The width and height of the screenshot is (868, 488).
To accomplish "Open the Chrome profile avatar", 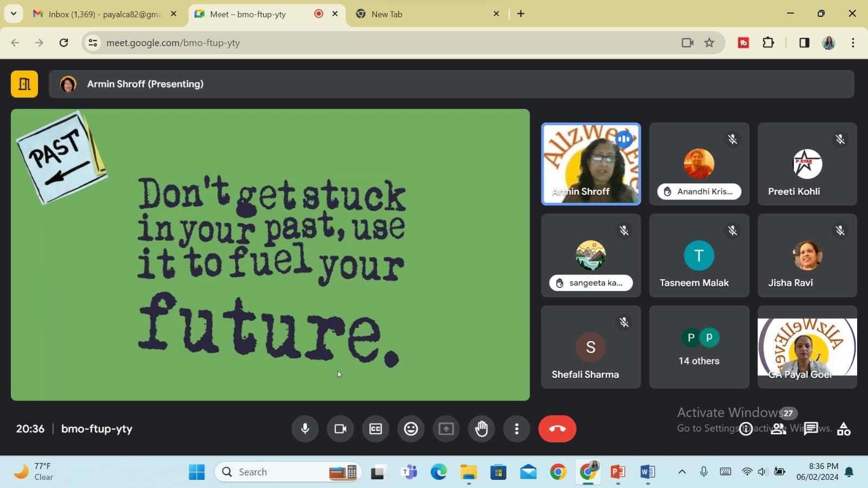I will pyautogui.click(x=828, y=43).
